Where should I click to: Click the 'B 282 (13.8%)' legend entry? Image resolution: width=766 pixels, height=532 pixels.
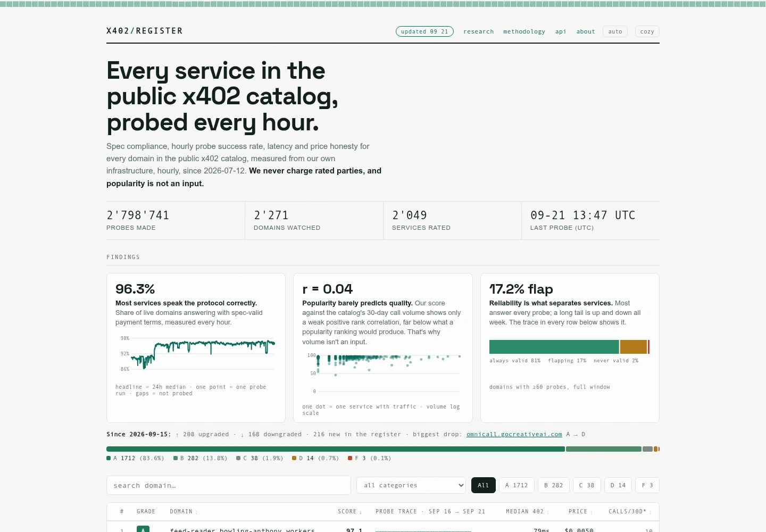[201, 458]
